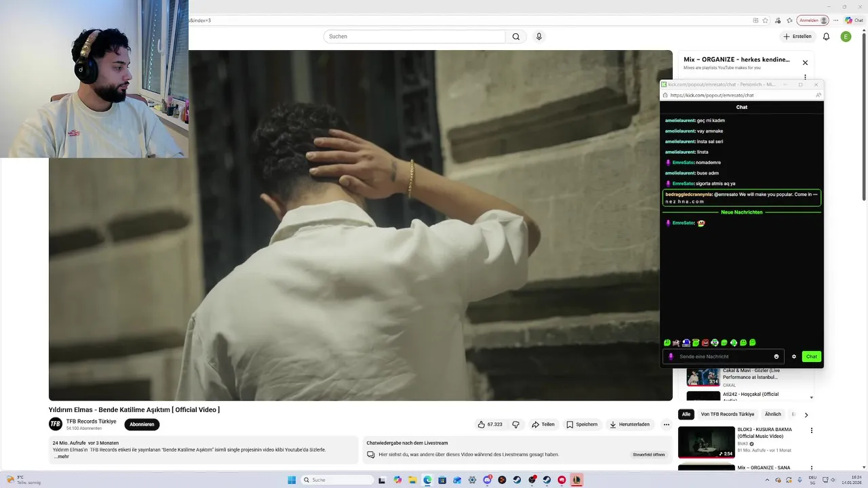
Task: Download video via Herunterladen button
Action: (x=629, y=424)
